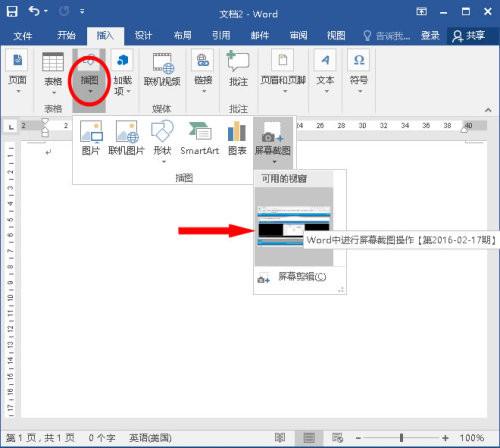Insert 图片 picture from file
This screenshot has width=500, height=448.
[x=91, y=138]
